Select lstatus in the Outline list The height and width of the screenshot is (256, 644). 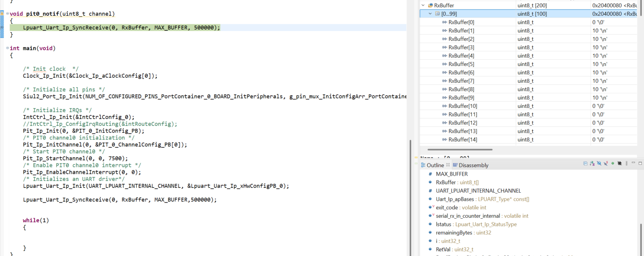click(476, 224)
